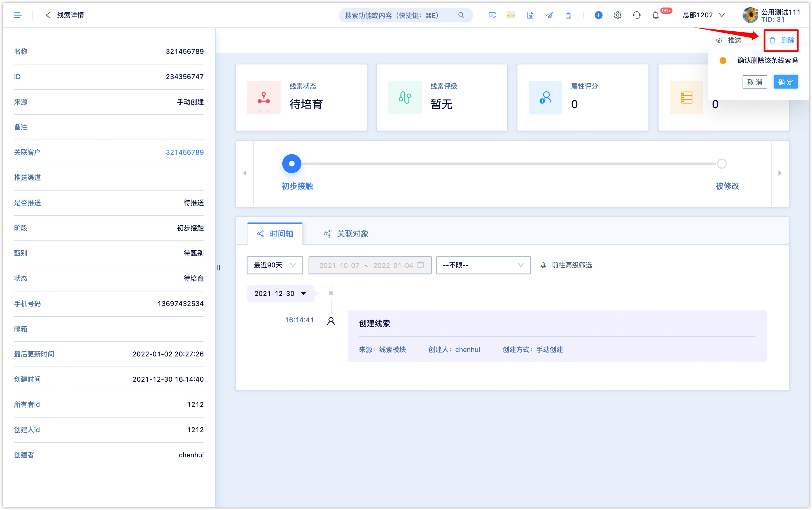The image size is (812, 510).
Task: Open the headset support icon
Action: tap(636, 15)
